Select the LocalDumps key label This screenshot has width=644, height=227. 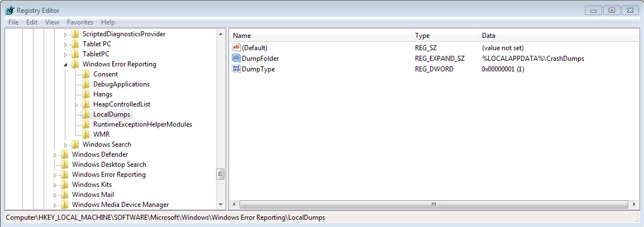pyautogui.click(x=112, y=114)
